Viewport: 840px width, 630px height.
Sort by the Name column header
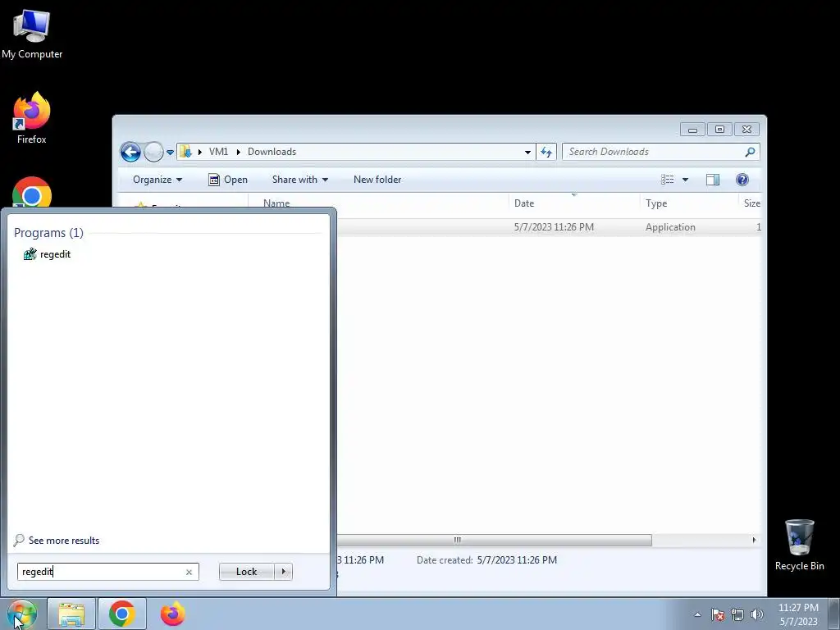point(378,203)
